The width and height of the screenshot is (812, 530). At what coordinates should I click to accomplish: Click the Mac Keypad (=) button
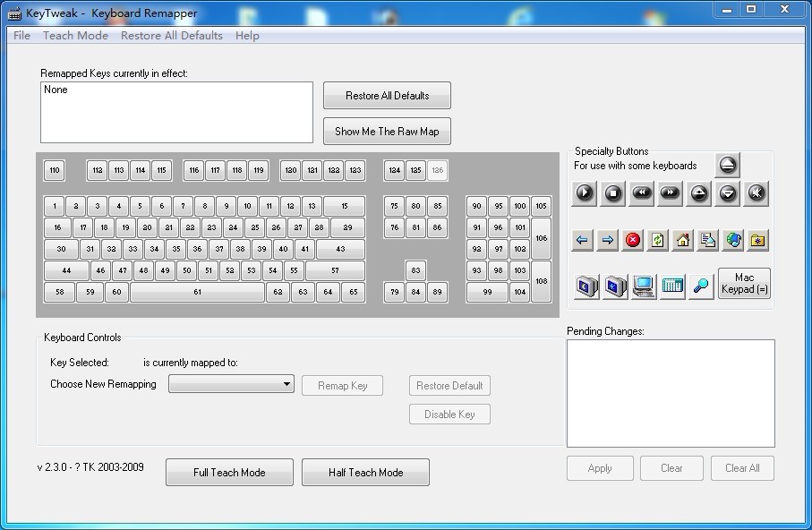click(x=744, y=284)
